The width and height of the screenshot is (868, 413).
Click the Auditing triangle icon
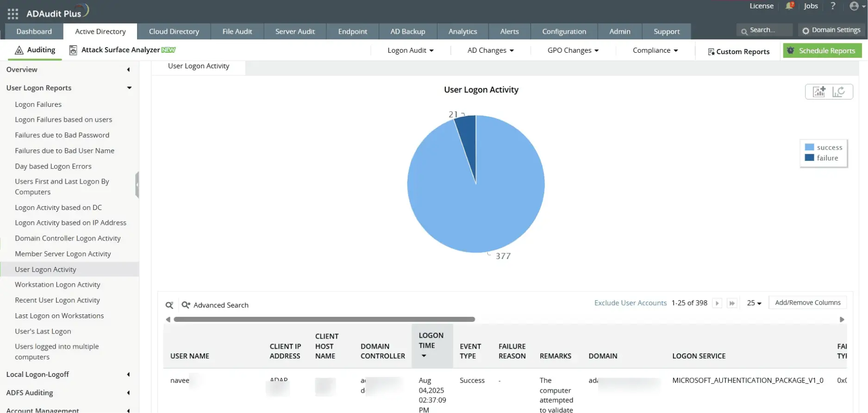coord(19,50)
